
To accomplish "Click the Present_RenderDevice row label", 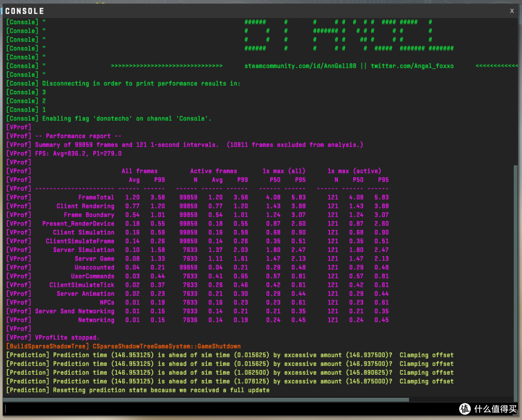I will [x=78, y=224].
